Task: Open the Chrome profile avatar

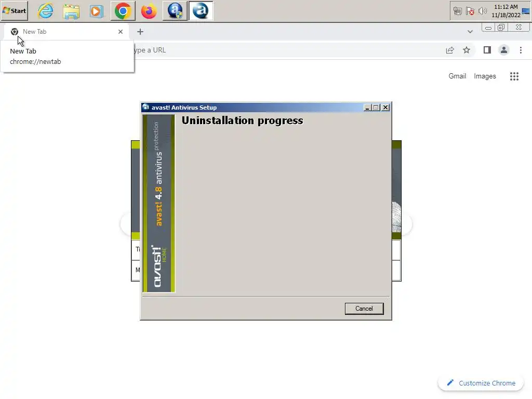Action: (x=504, y=50)
